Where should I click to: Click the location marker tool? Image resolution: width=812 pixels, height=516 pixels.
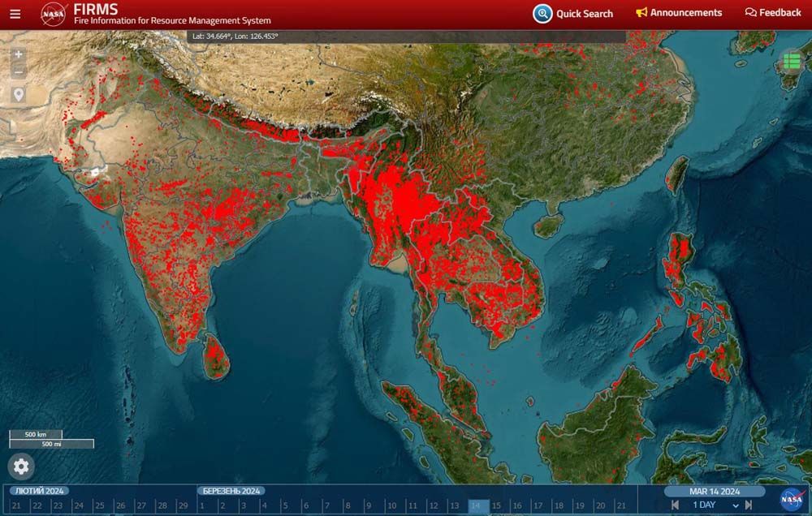[x=19, y=95]
